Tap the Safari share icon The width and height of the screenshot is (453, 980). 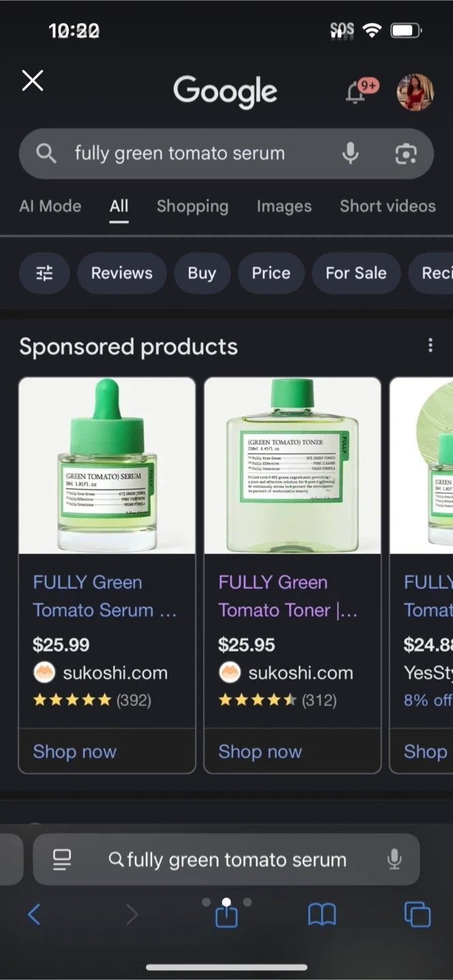pos(226,915)
